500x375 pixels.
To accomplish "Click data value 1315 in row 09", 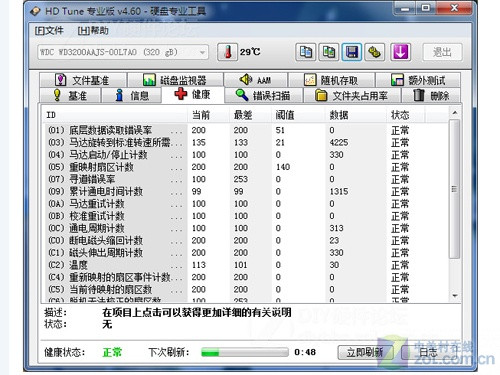I will click(339, 192).
